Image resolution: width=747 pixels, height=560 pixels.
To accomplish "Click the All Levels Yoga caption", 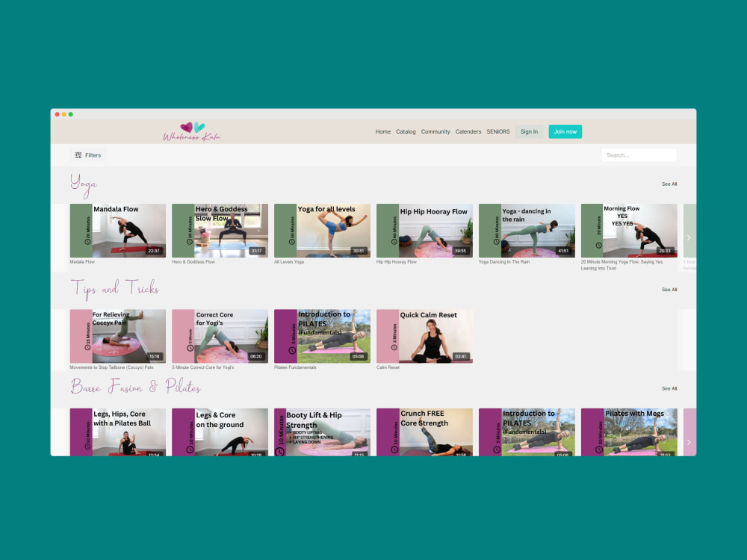I will pos(288,262).
